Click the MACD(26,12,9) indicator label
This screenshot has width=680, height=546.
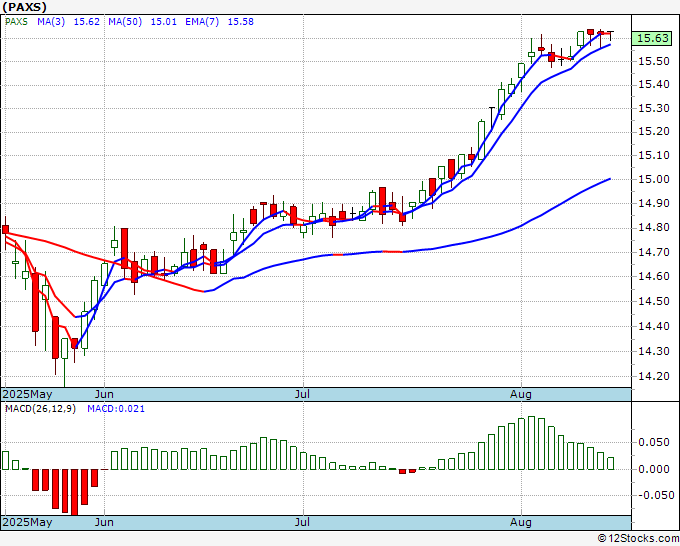(x=40, y=409)
